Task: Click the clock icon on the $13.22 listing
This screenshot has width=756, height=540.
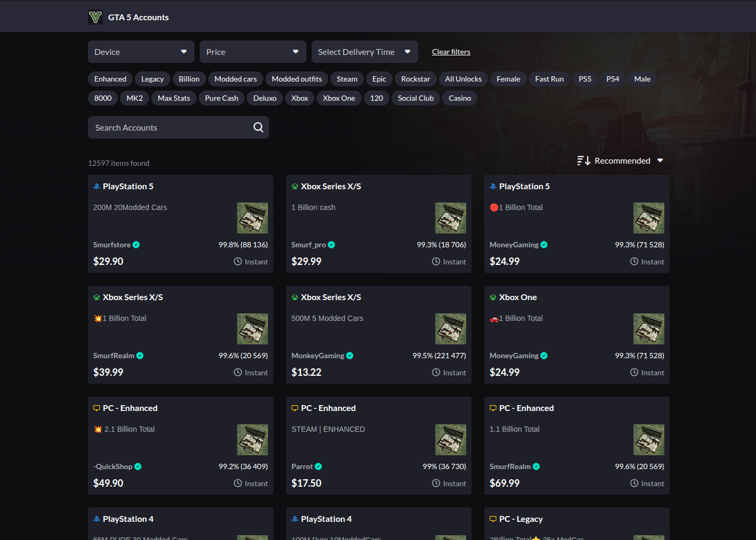Action: pyautogui.click(x=436, y=373)
